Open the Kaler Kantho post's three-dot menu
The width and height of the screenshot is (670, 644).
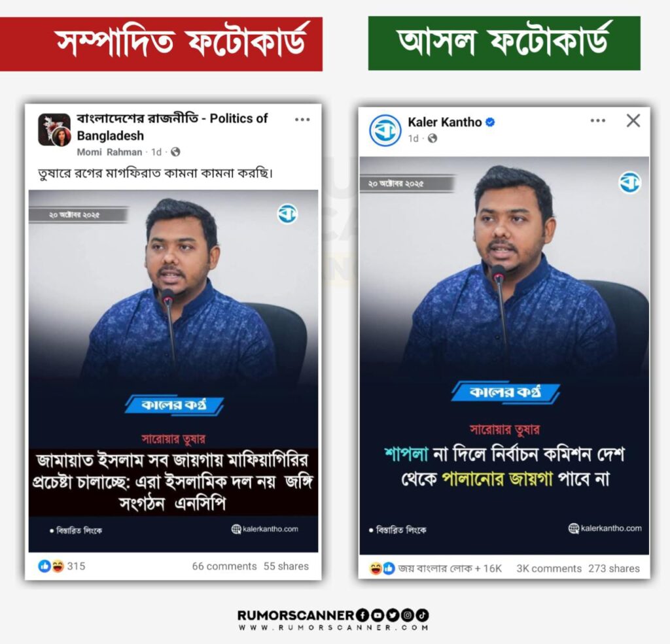click(597, 121)
